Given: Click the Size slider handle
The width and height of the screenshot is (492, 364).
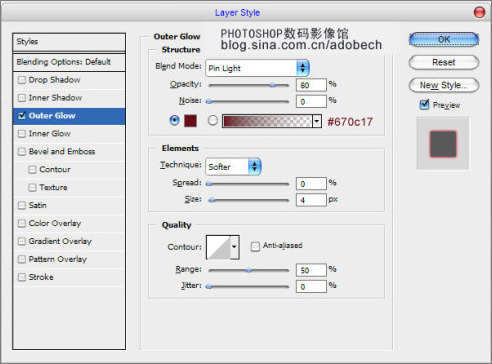Looking at the screenshot, I should 212,200.
